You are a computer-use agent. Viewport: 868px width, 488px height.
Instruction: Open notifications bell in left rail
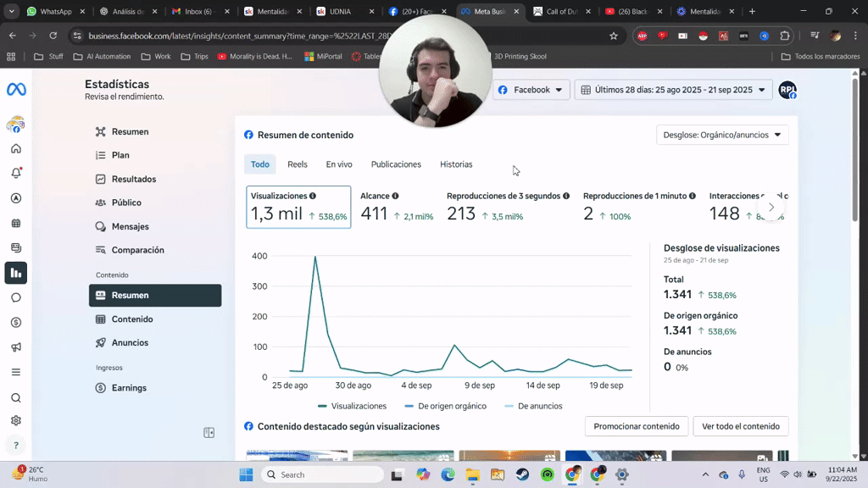point(16,173)
